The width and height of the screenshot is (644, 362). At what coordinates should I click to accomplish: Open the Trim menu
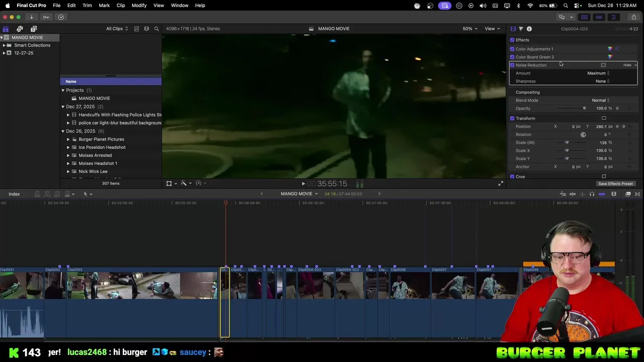tap(87, 5)
